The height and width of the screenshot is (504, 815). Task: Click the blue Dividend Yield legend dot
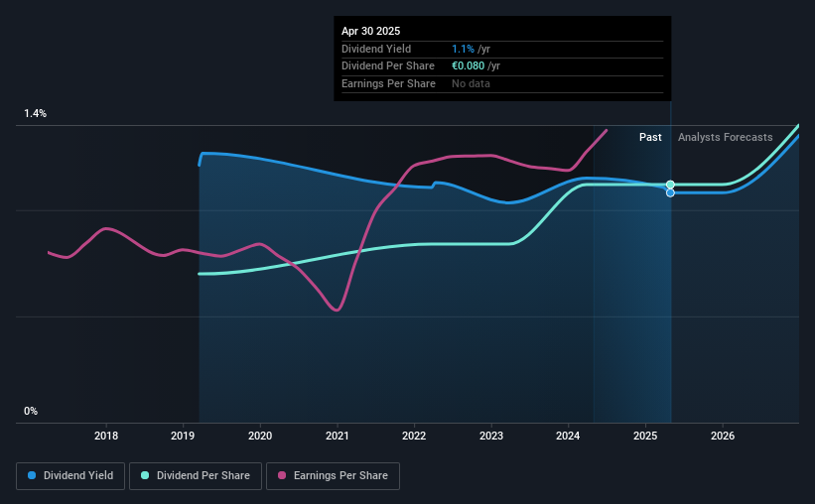(32, 475)
